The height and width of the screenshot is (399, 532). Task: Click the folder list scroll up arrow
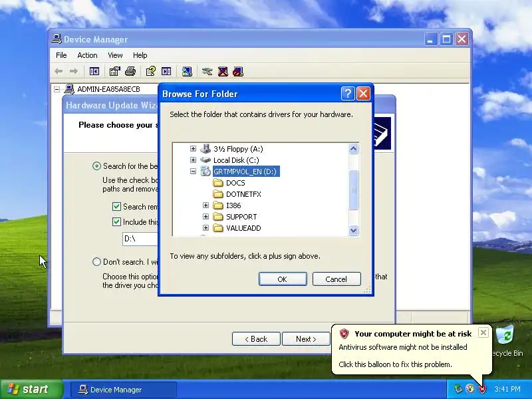(x=353, y=148)
